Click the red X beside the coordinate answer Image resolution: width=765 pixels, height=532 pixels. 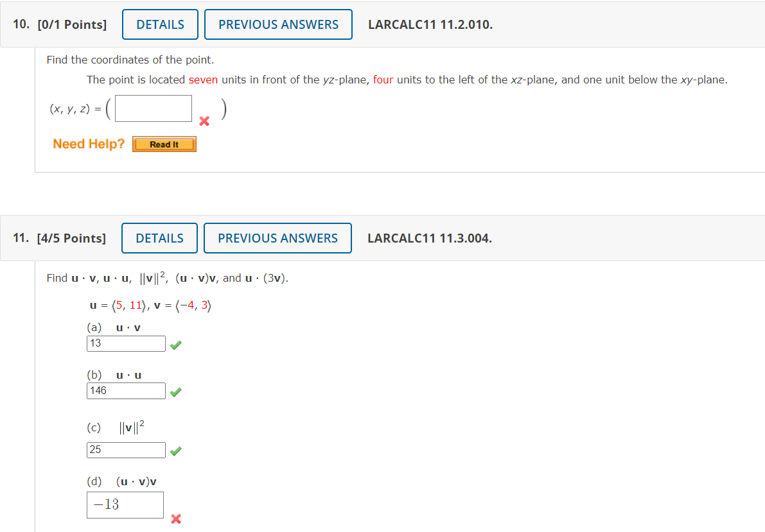203,121
